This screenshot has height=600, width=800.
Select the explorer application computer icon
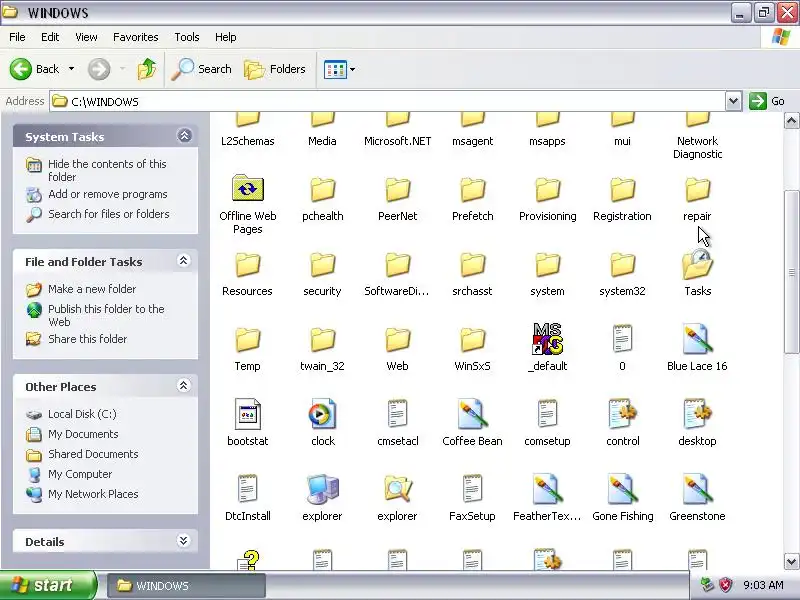[x=322, y=489]
